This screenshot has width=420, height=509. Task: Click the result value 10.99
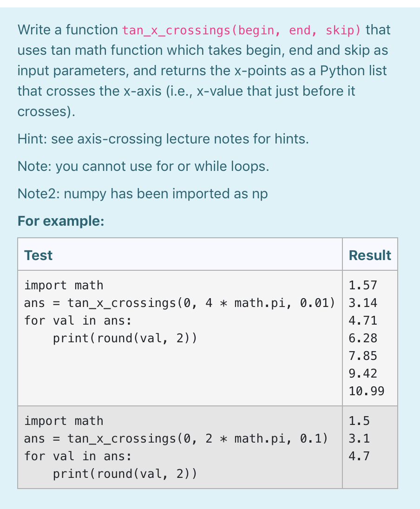pos(367,391)
